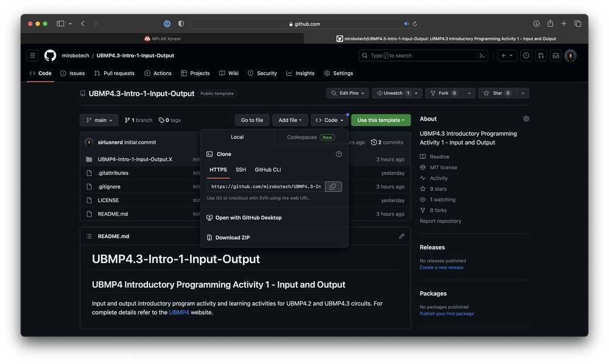Open Safari sidebar options chevron
The width and height of the screenshot is (609, 364).
[70, 24]
